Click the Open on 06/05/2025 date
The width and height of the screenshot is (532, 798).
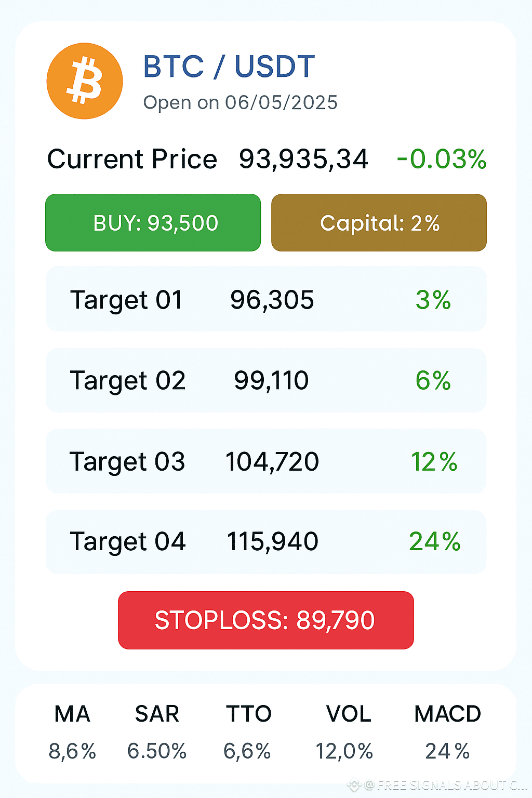(x=241, y=103)
